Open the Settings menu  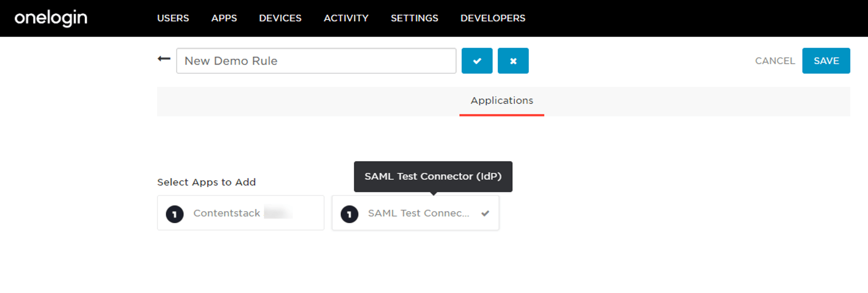pyautogui.click(x=414, y=18)
